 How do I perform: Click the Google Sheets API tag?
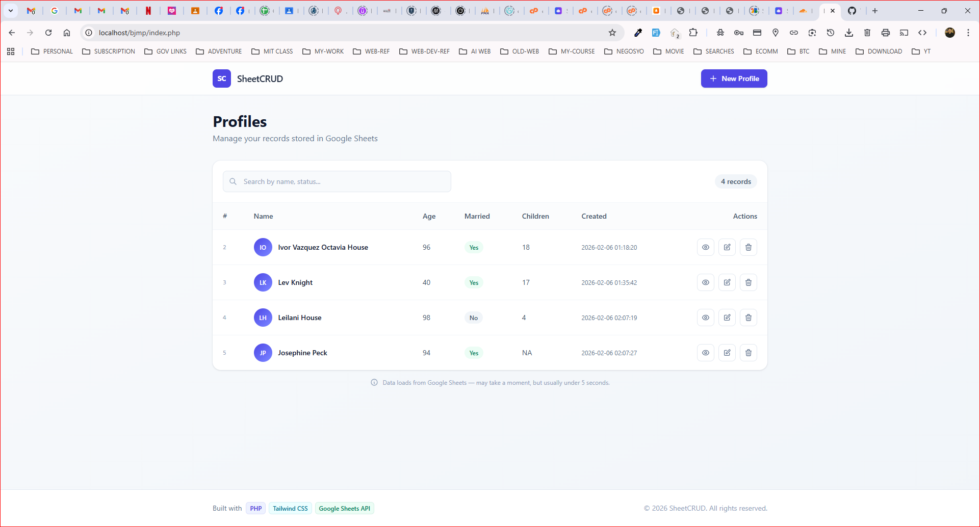(x=345, y=508)
